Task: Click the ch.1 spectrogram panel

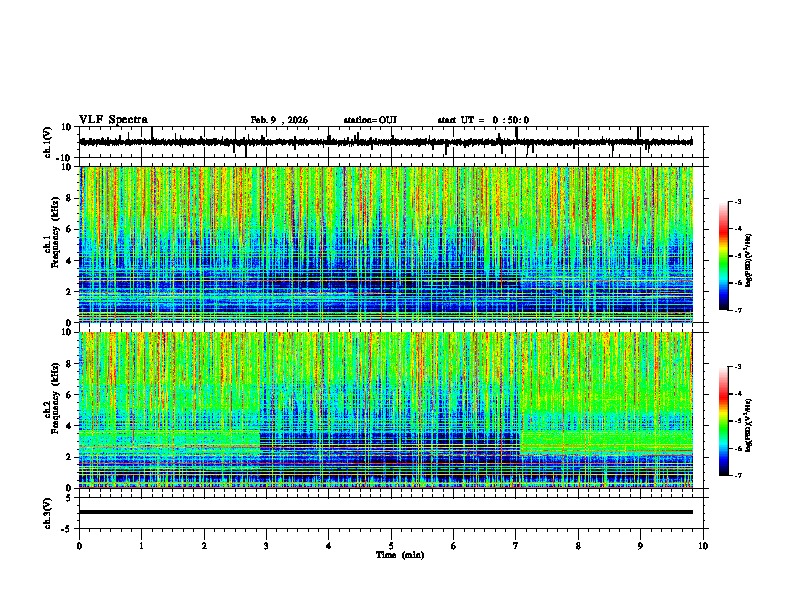Action: (x=386, y=244)
